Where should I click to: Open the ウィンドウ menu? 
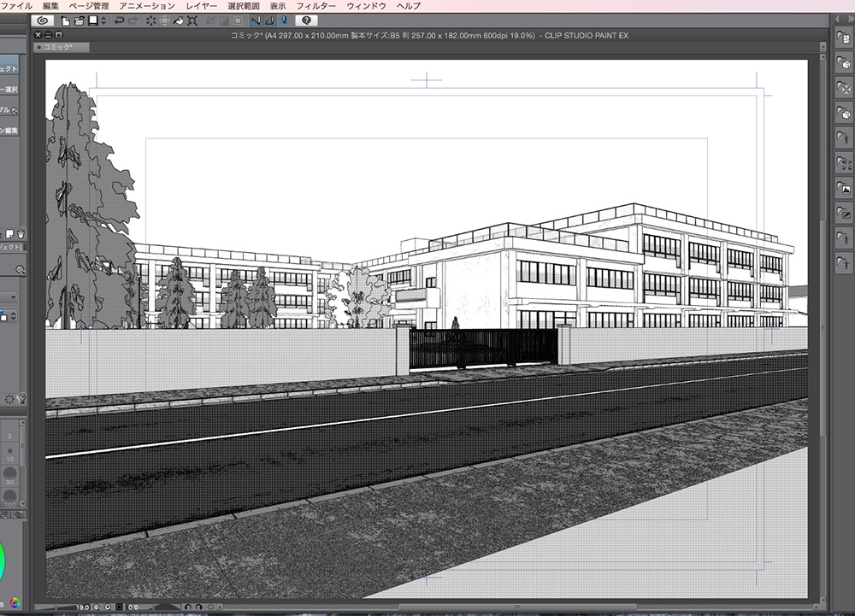[366, 6]
